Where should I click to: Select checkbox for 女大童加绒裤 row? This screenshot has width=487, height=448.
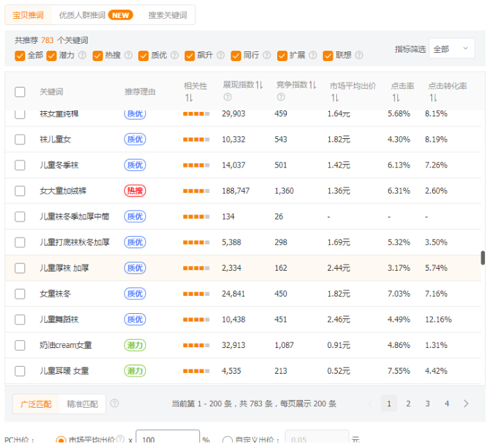[x=20, y=191]
